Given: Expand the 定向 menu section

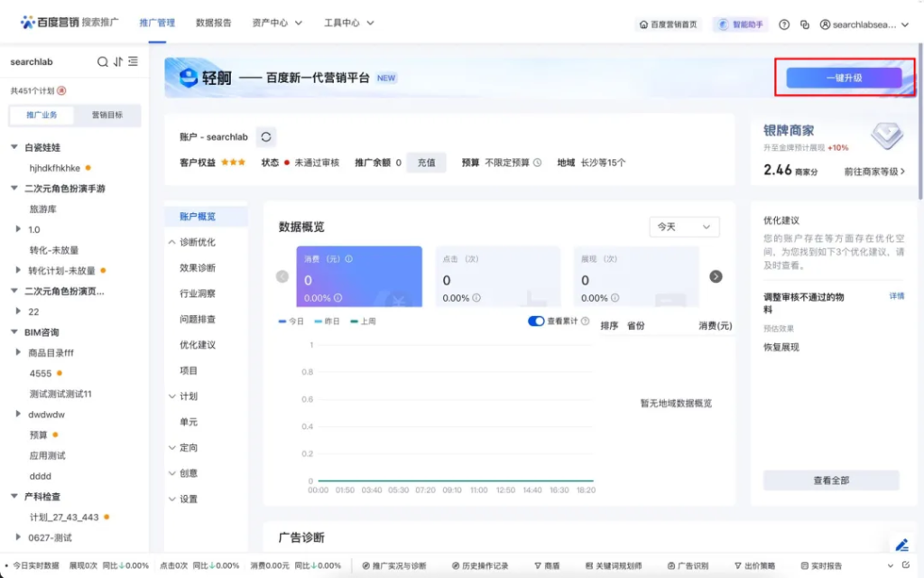Looking at the screenshot, I should [x=172, y=448].
